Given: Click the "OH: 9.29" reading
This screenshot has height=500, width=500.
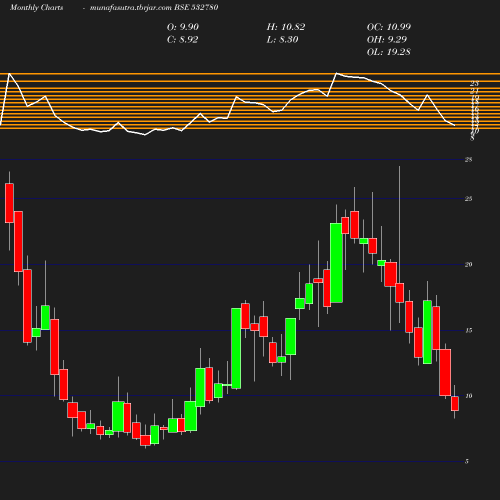Looking at the screenshot, I should coord(387,40).
